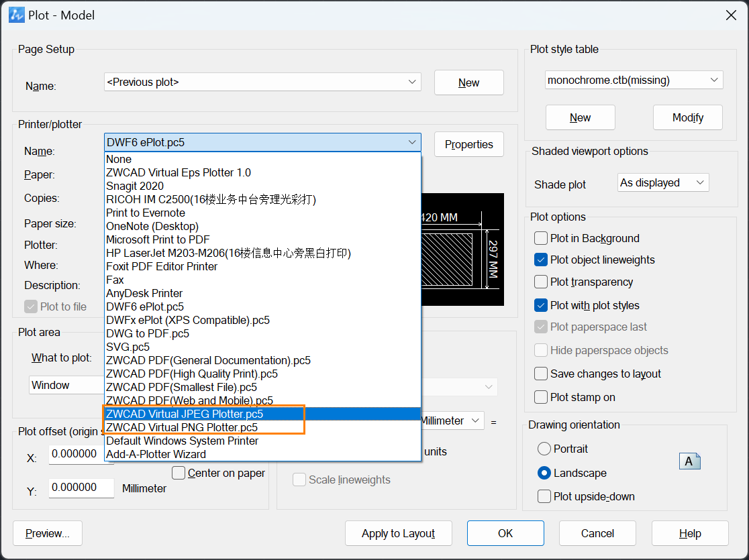Click Apply to Layout button
The image size is (749, 560).
tap(399, 533)
